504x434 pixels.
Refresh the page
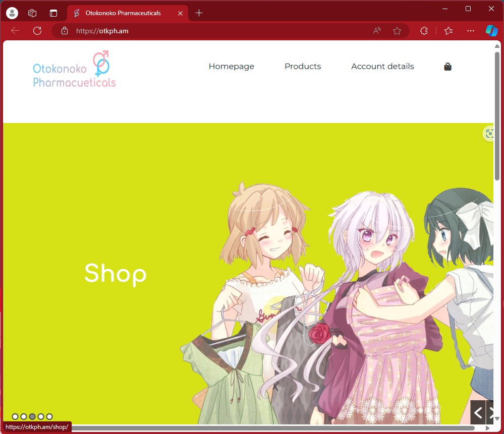pyautogui.click(x=37, y=31)
